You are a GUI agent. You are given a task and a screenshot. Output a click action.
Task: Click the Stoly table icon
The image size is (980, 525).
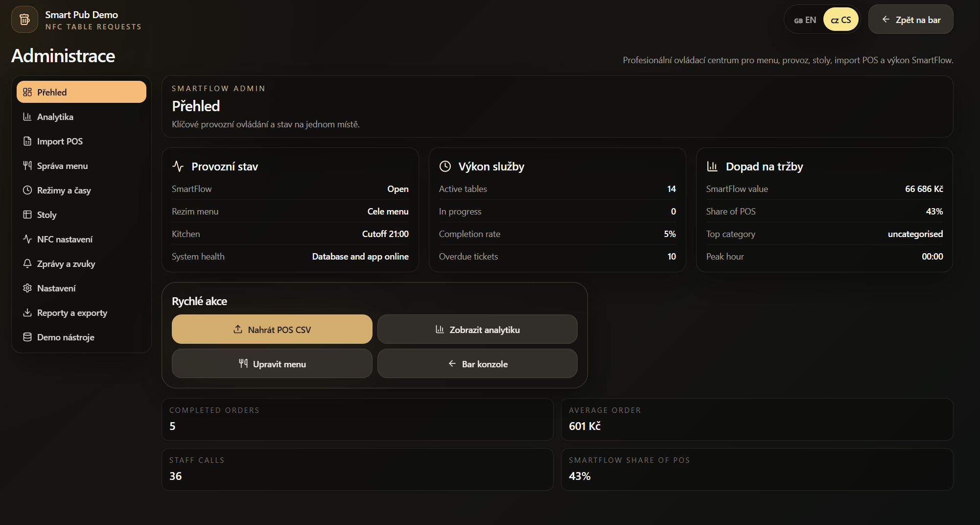(27, 215)
